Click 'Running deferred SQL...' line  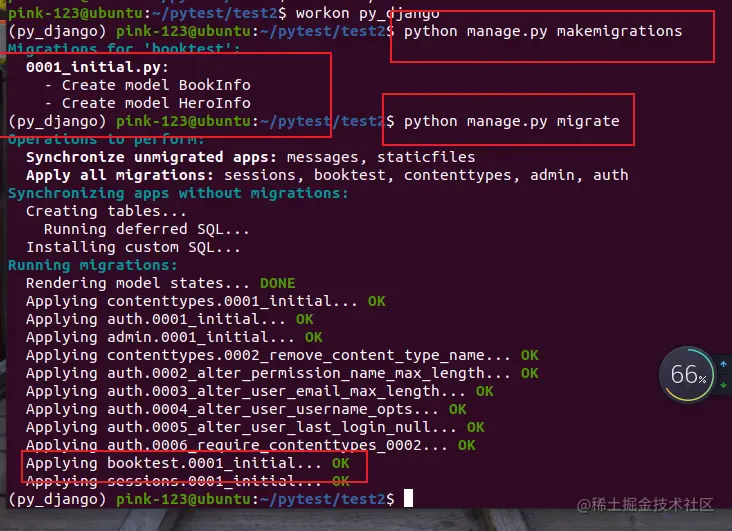tap(147, 229)
